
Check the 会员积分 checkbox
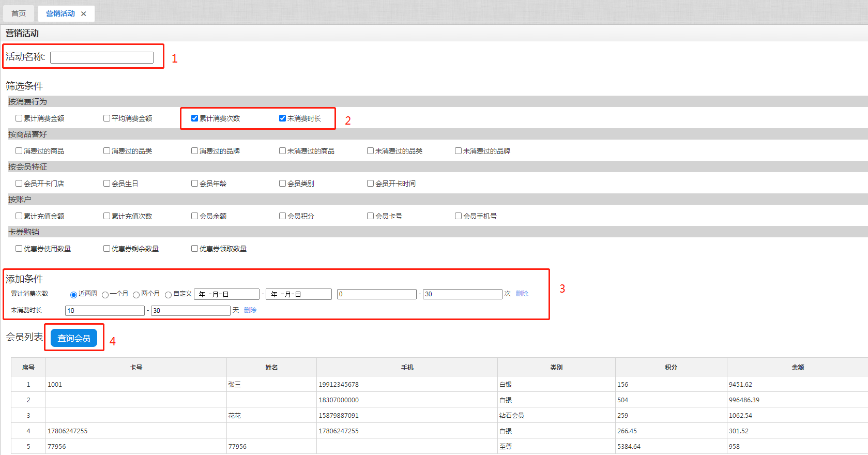[283, 216]
